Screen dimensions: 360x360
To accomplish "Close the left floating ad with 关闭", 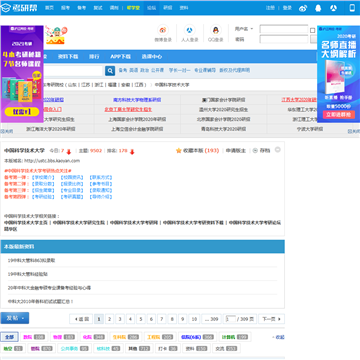I will (7, 131).
